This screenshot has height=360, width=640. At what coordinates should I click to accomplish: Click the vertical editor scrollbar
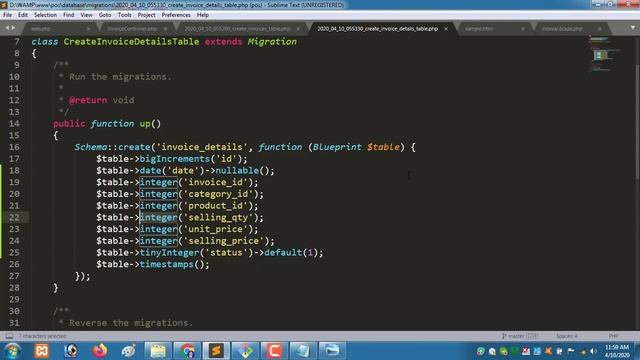pos(637,122)
